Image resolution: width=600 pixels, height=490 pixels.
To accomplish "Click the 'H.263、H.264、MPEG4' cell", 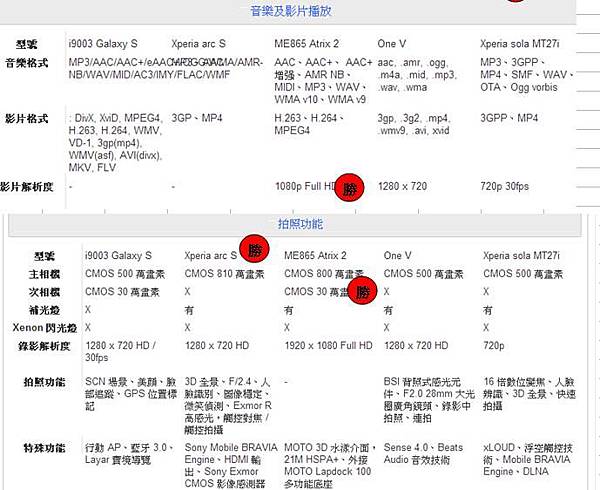I will (x=309, y=124).
